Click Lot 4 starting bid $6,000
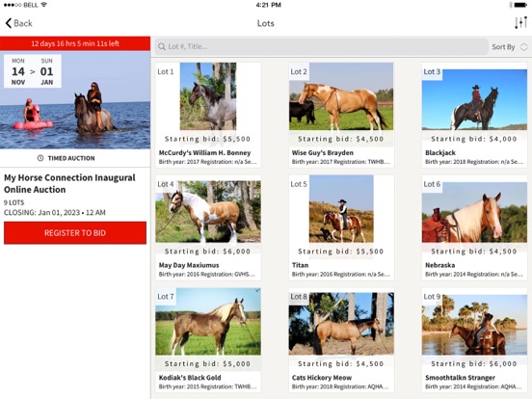This screenshot has height=399, width=532. click(207, 252)
